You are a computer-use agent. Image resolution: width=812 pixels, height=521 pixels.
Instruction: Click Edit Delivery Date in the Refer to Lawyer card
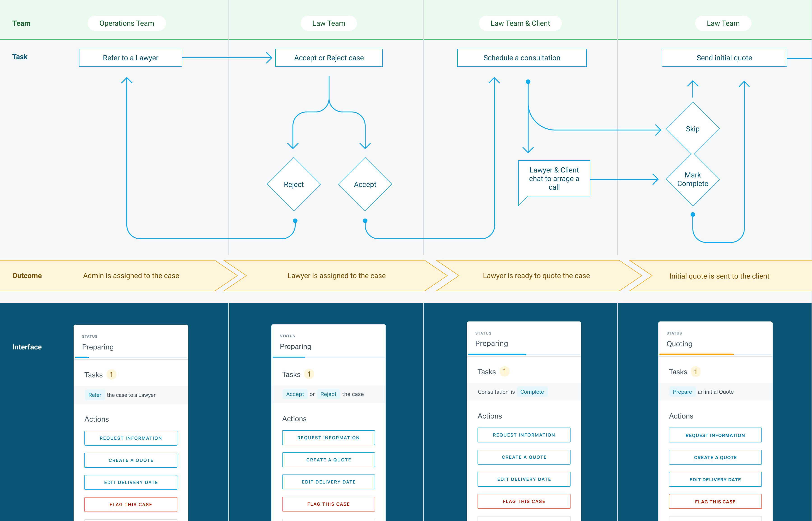pos(130,482)
